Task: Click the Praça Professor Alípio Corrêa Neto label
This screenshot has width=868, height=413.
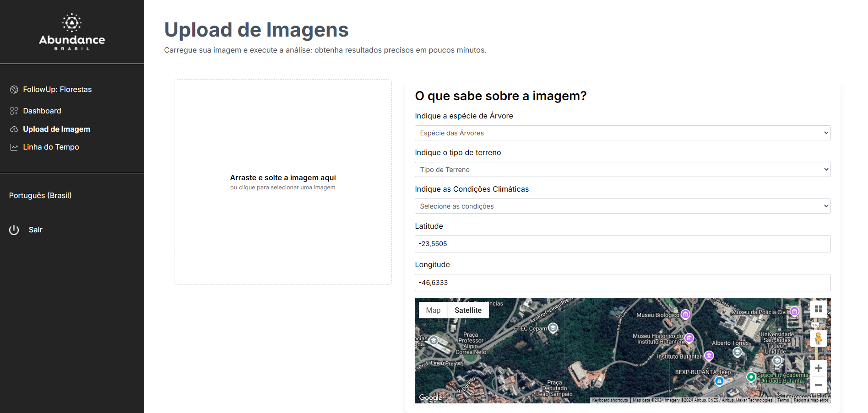Action: coord(471,343)
